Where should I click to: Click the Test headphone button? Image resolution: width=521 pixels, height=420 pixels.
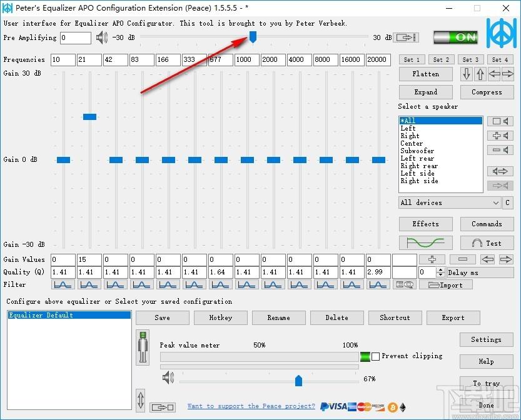click(487, 243)
